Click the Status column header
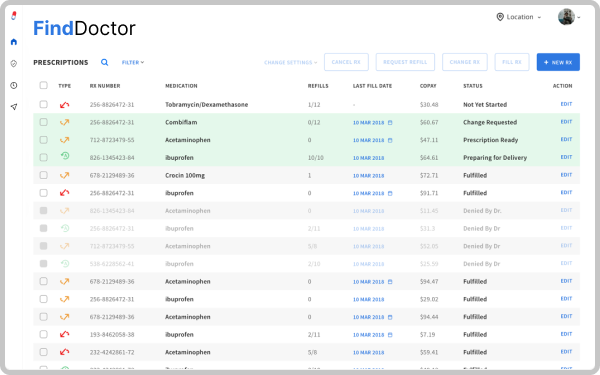Screen dimensions: 600x375 [x=473, y=86]
